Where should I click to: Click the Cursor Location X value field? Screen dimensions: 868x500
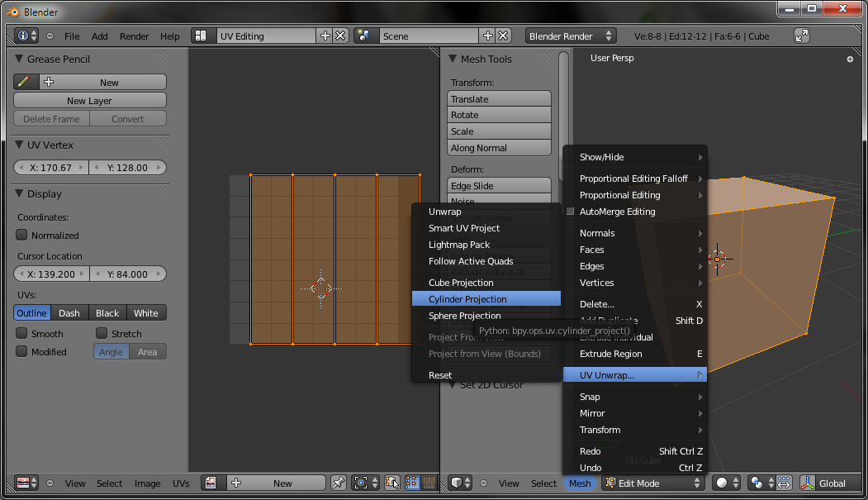tap(51, 274)
